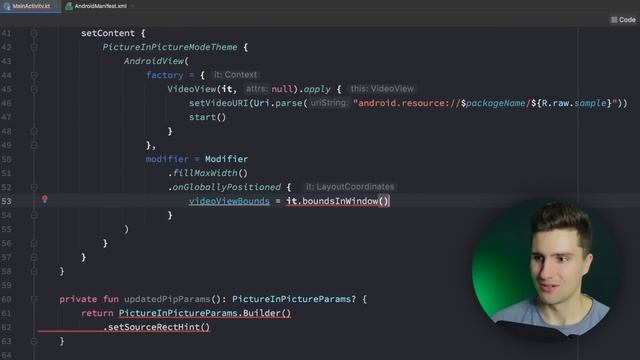Click the start() call on line 47
The width and height of the screenshot is (640, 360).
click(207, 117)
